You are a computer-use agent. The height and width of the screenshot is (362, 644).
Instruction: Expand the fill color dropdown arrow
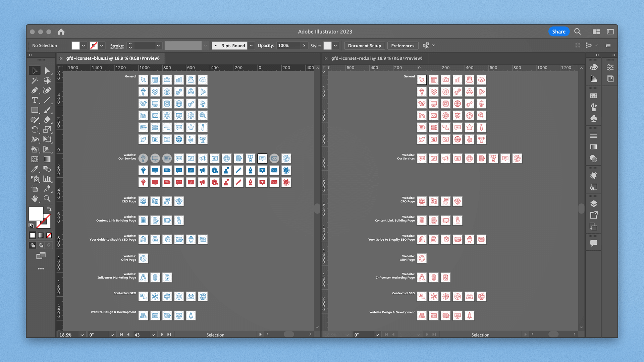pos(84,46)
